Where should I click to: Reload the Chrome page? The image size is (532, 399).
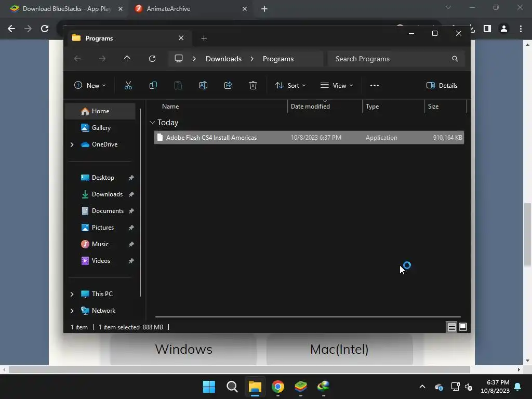pos(45,29)
